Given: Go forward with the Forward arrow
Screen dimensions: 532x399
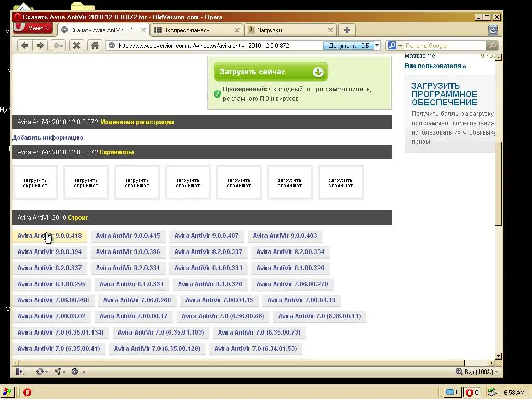Looking at the screenshot, I should pos(40,46).
